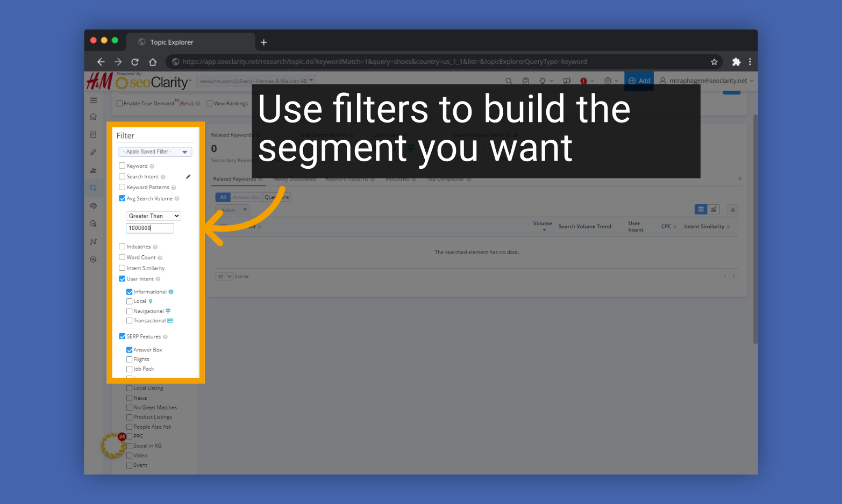Switch to the Newly Discovered tab
The image size is (842, 504).
294,178
